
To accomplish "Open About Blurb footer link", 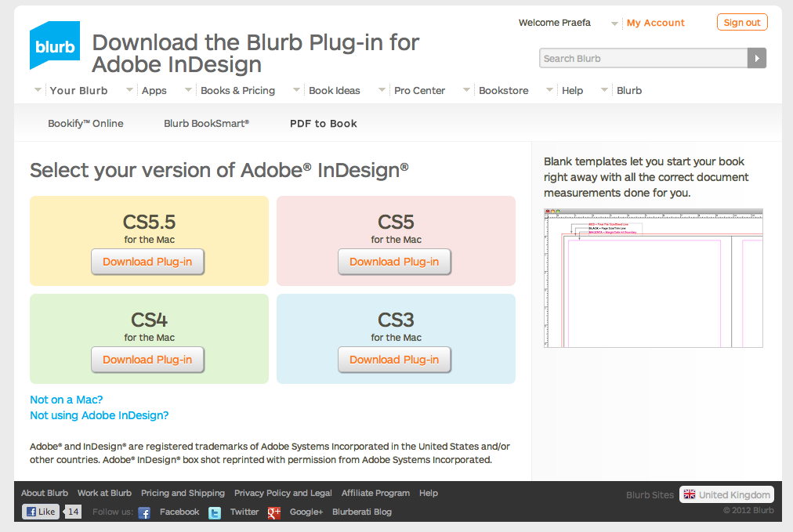I will tap(45, 493).
